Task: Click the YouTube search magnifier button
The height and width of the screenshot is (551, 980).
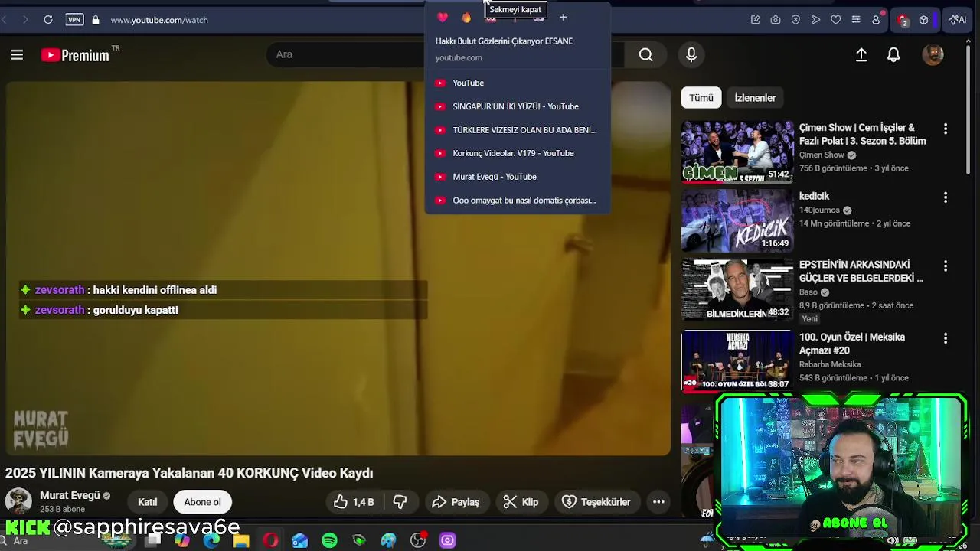Action: [x=645, y=54]
